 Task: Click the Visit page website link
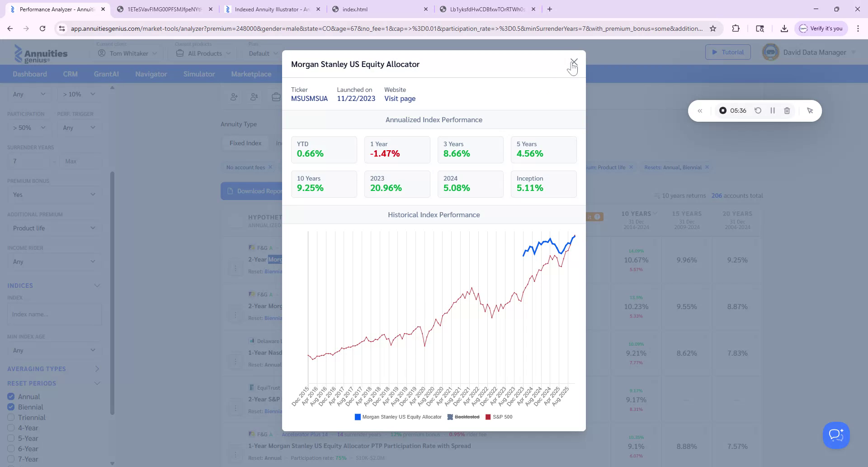tap(400, 99)
